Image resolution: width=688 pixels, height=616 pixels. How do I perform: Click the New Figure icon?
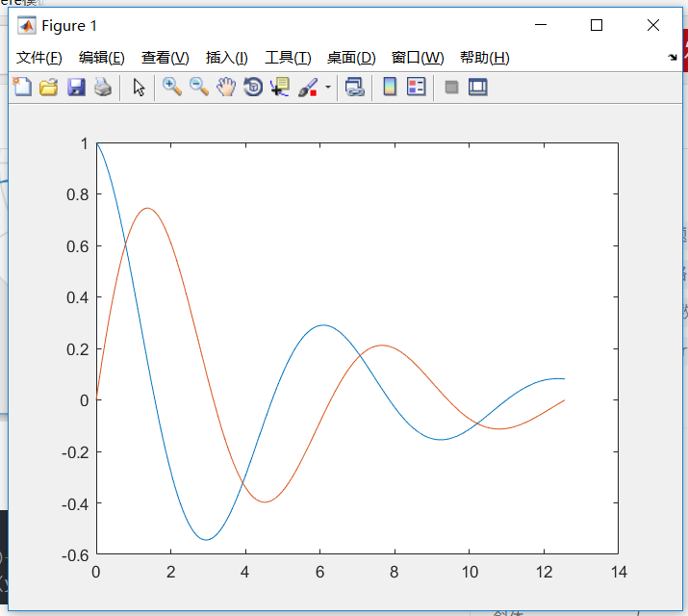22,87
